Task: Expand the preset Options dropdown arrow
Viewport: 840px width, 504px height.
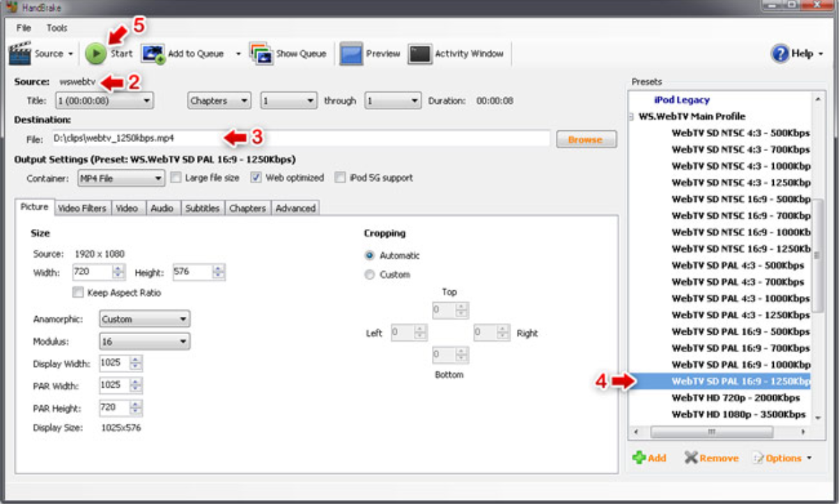Action: click(x=809, y=458)
